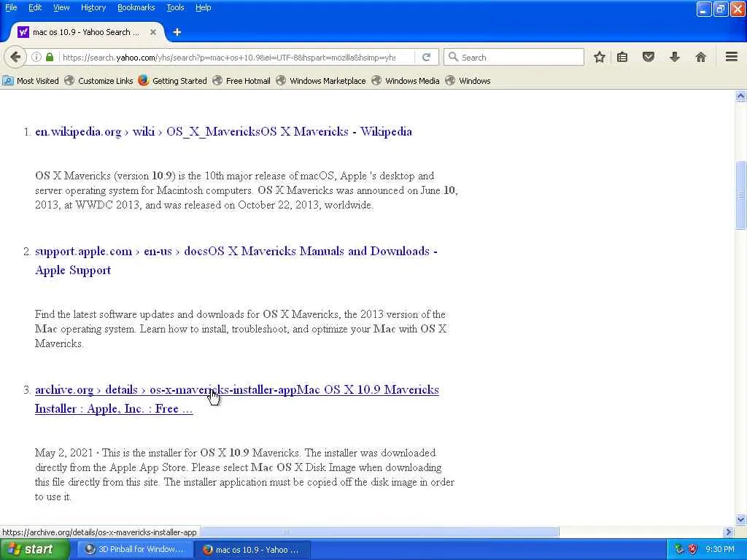The image size is (747, 560).
Task: Open the archive.org Mavericks Installer result
Action: coord(237,399)
